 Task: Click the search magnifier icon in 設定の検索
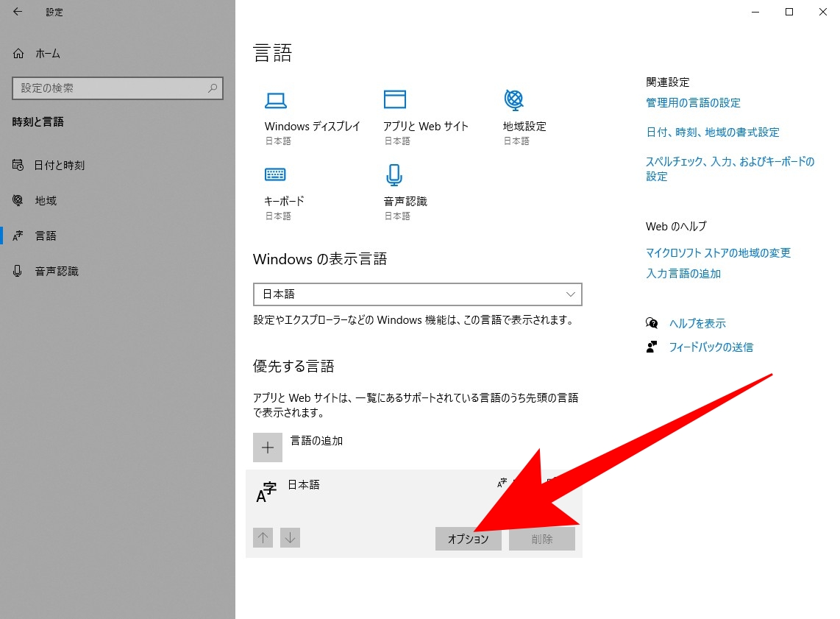(x=213, y=88)
